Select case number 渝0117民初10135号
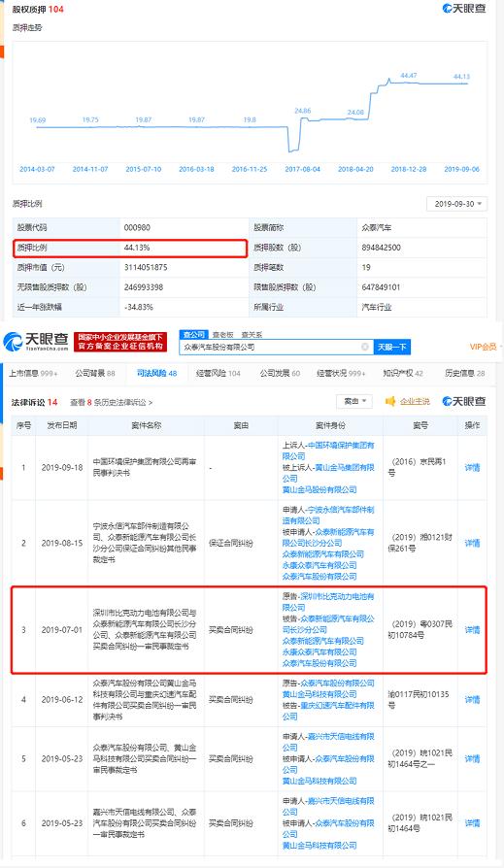504x868 pixels. [x=419, y=700]
